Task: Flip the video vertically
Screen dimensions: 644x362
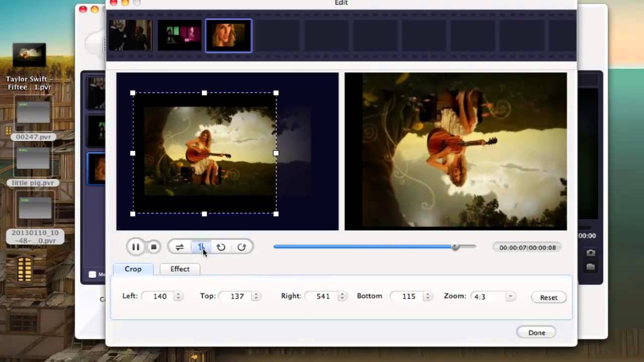Action: (x=200, y=247)
